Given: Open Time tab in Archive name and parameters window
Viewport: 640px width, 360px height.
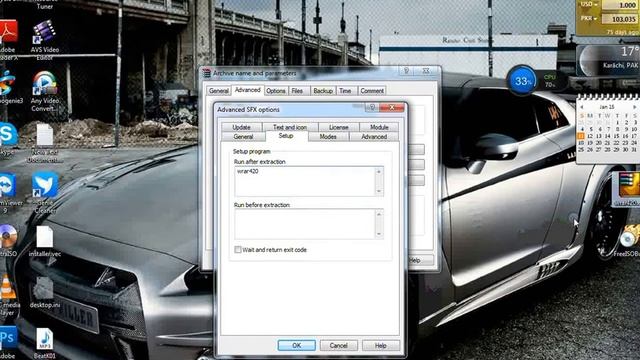Looking at the screenshot, I should 345,91.
